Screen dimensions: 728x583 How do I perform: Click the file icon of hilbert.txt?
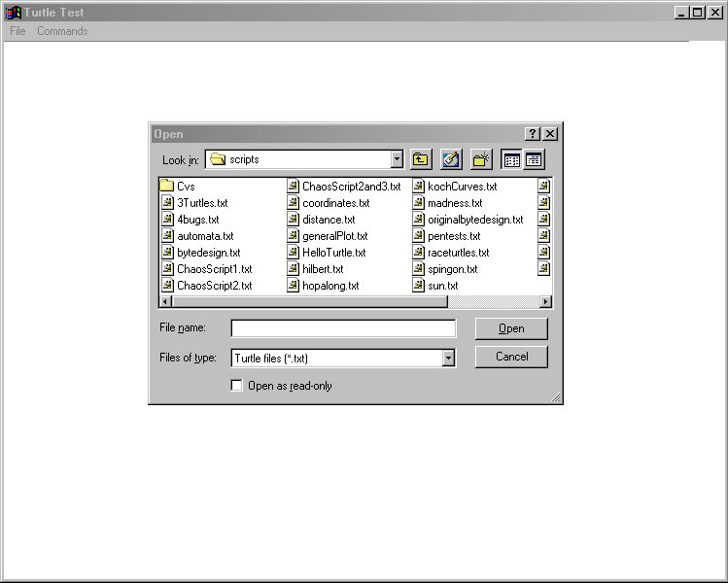pyautogui.click(x=293, y=269)
